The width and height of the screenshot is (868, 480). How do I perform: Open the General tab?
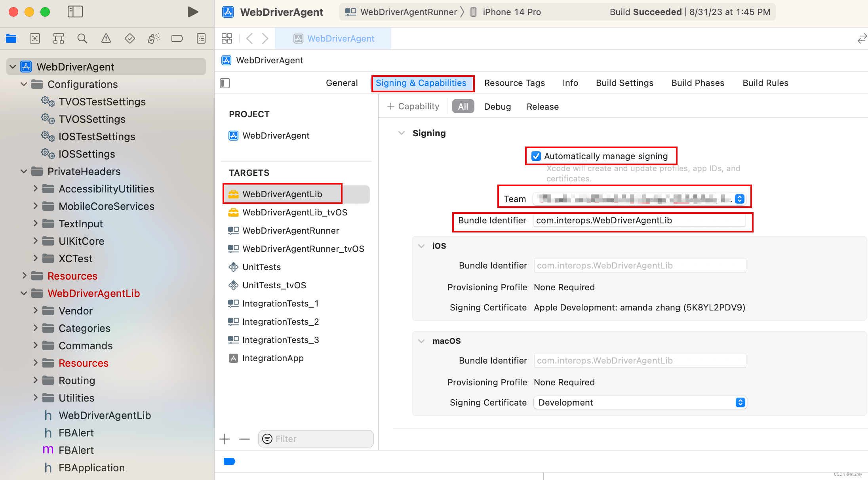tap(342, 83)
